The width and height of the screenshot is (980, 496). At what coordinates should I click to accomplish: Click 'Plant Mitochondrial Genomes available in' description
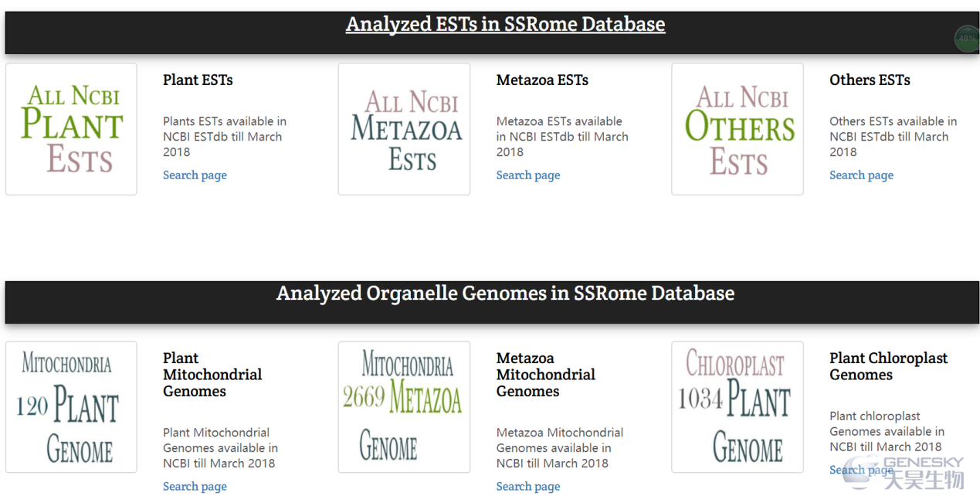[x=220, y=448]
